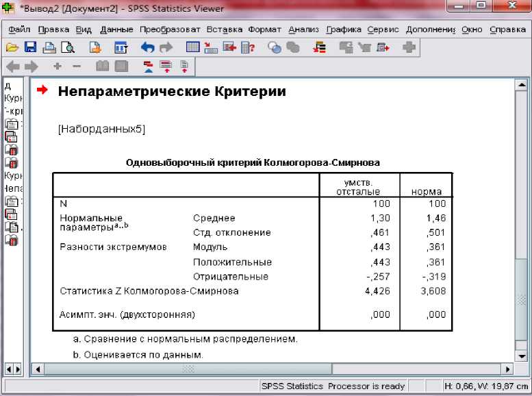Open the Файл menu
532x396 pixels.
(x=19, y=30)
